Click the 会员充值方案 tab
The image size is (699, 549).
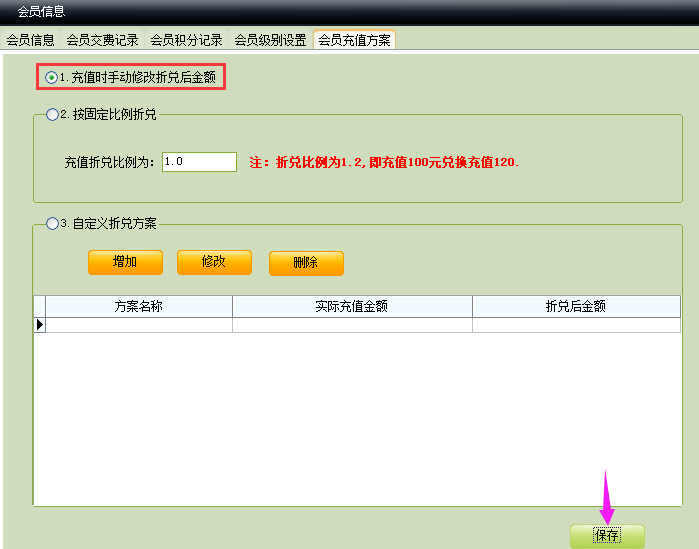[354, 40]
